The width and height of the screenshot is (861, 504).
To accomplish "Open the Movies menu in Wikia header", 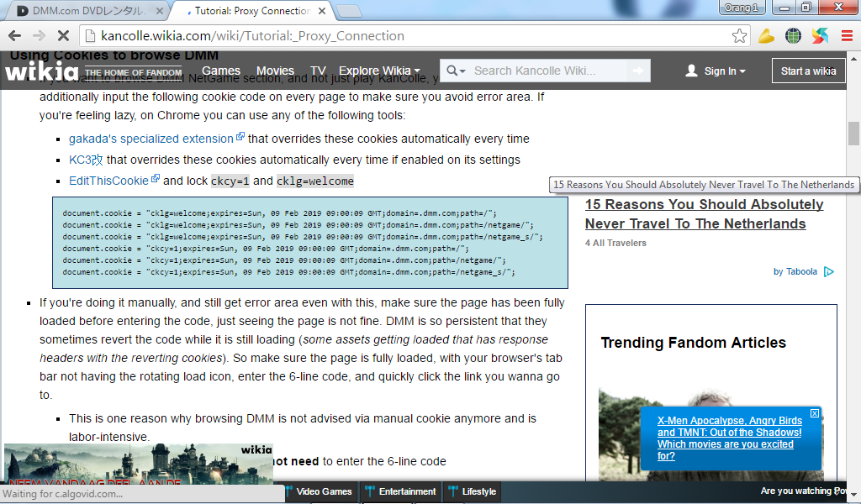I will pos(275,71).
